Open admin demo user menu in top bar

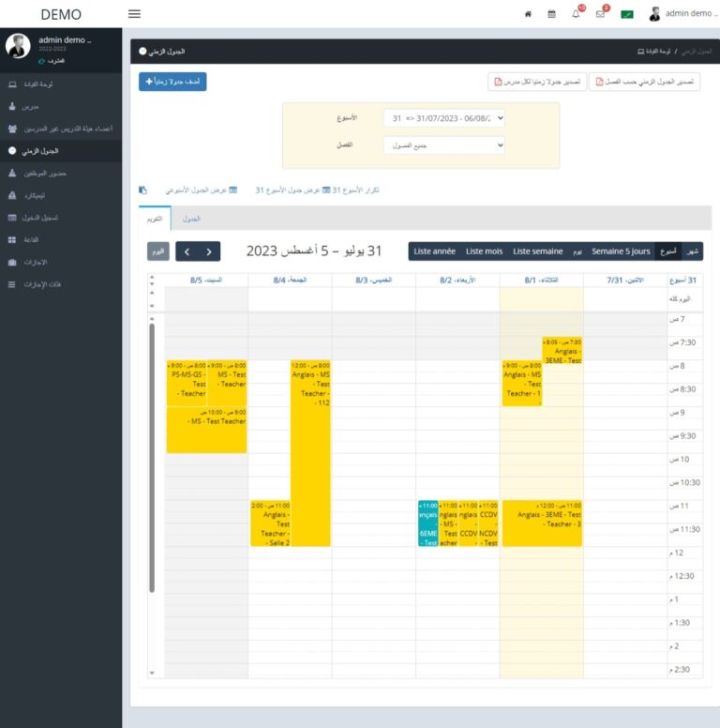click(x=682, y=14)
